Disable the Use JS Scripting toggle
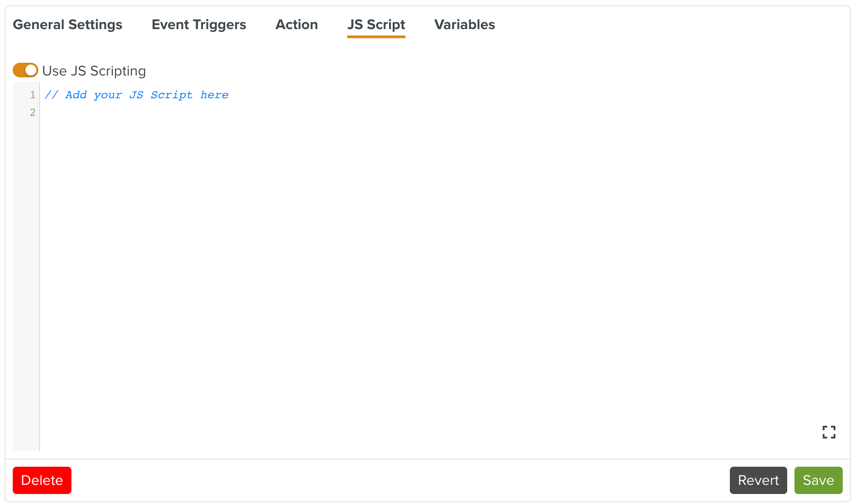The height and width of the screenshot is (504, 860). pos(25,70)
